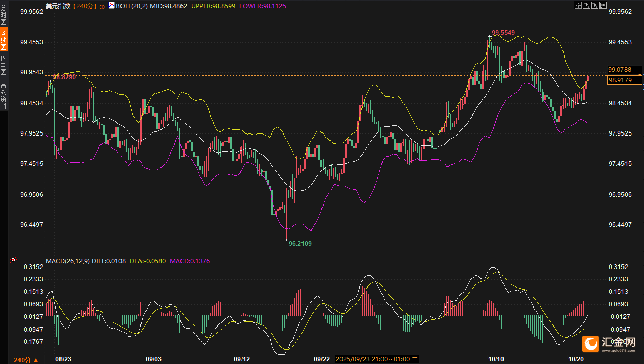Image resolution: width=644 pixels, height=364 pixels.
Task: Click the crosshair cursor icon in top-right toolbar
Action: click(578, 5)
